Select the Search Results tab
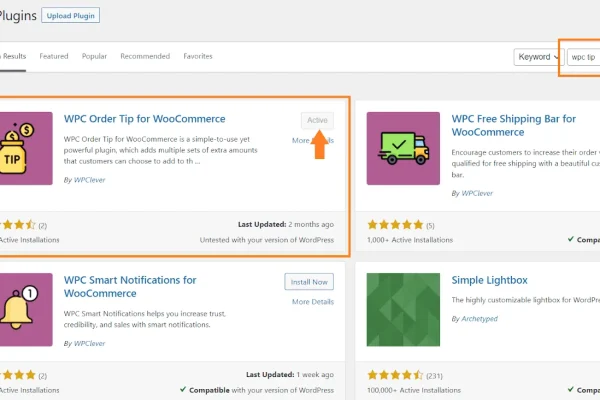Image resolution: width=600 pixels, height=400 pixels. tap(13, 56)
